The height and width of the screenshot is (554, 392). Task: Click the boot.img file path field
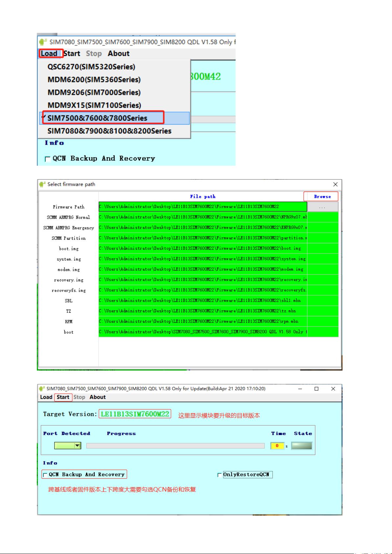pyautogui.click(x=202, y=248)
